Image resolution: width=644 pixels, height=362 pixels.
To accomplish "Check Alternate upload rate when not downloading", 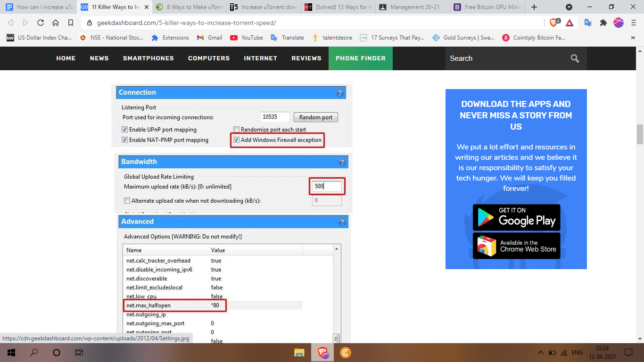I will point(127,201).
